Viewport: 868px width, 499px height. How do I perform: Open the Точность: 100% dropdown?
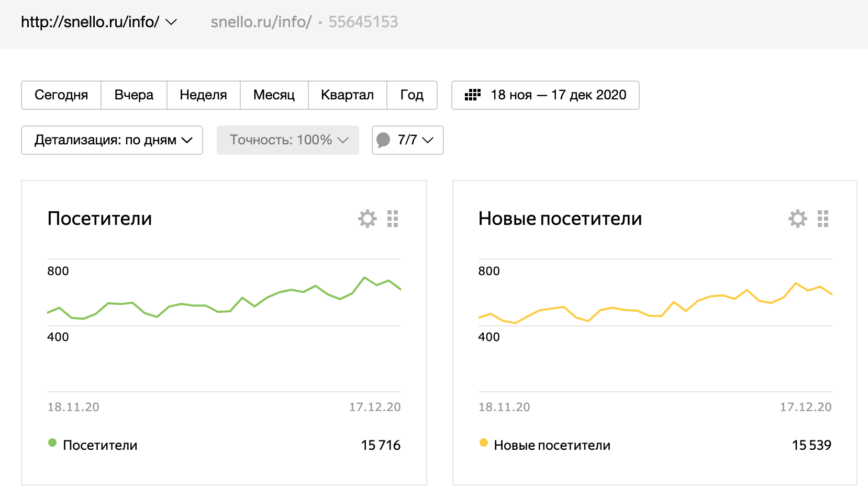point(288,140)
